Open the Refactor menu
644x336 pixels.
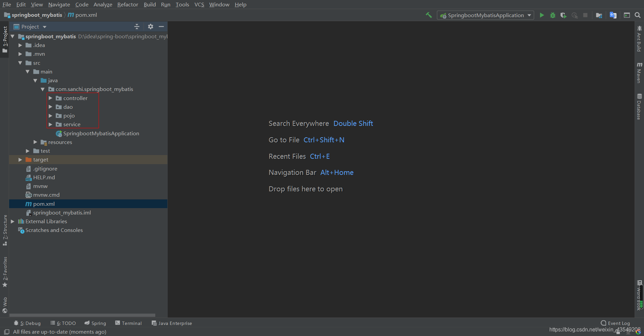tap(127, 4)
